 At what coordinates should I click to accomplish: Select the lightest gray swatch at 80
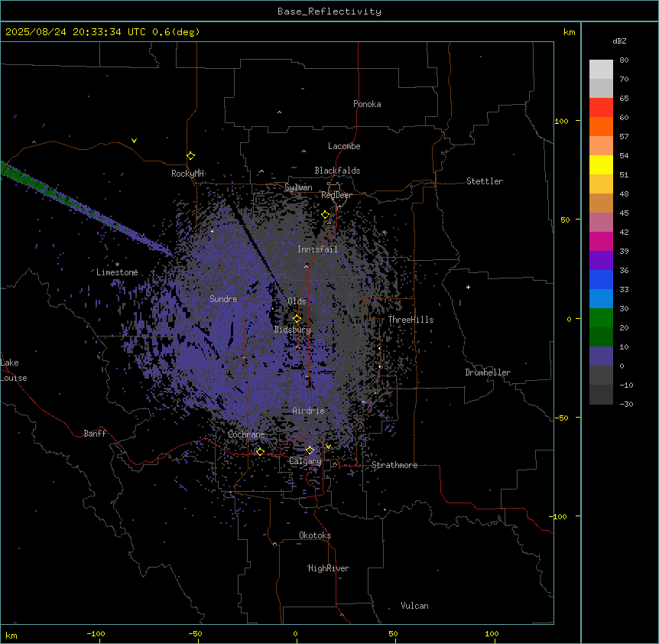point(601,69)
